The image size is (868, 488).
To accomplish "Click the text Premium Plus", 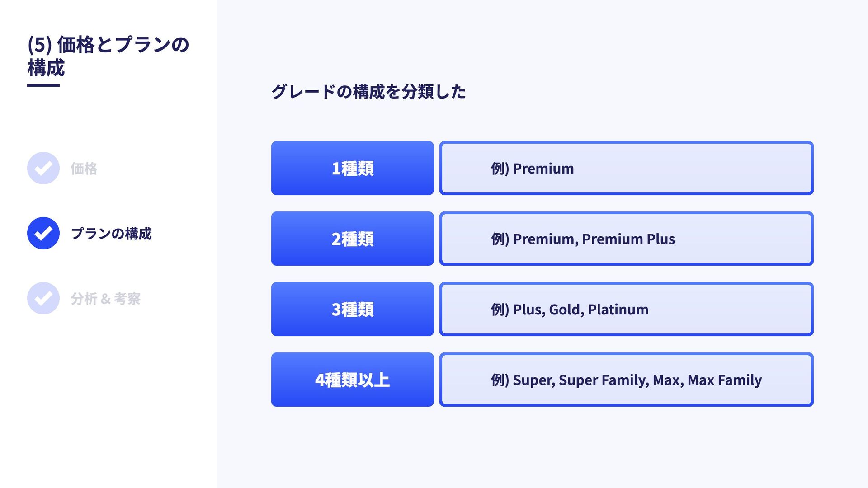I will point(628,239).
